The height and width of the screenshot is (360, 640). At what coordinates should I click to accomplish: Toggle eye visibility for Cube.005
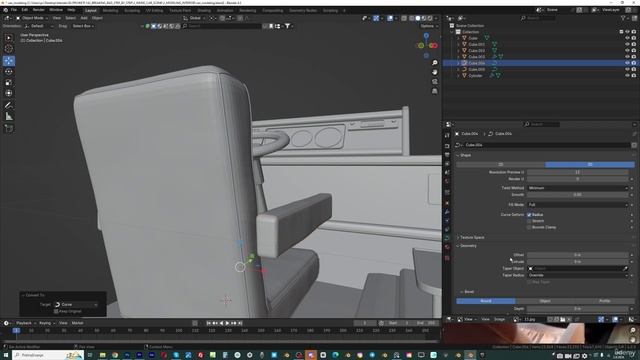tap(627, 69)
